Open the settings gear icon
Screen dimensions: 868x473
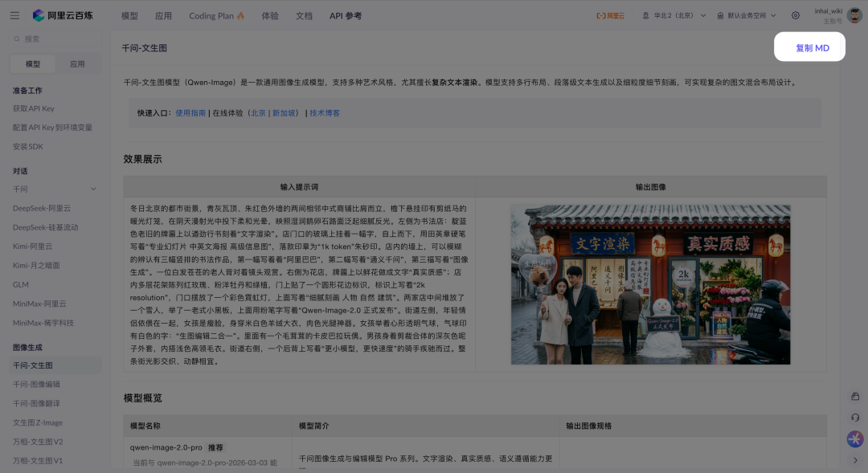pos(796,15)
